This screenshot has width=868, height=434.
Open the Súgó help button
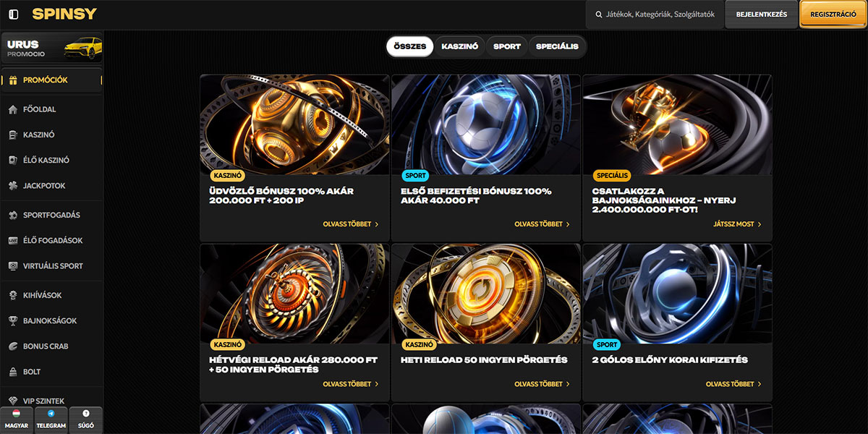point(86,420)
